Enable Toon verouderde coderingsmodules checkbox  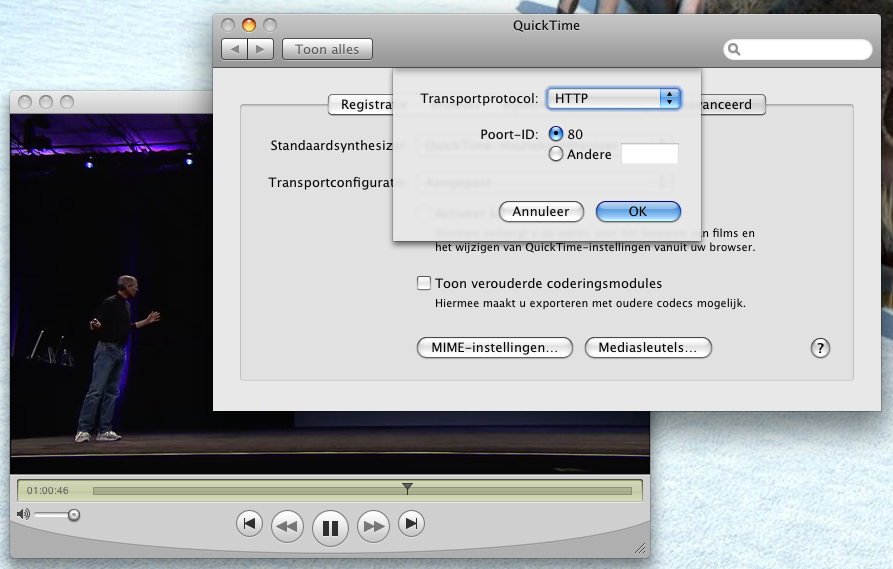point(424,283)
